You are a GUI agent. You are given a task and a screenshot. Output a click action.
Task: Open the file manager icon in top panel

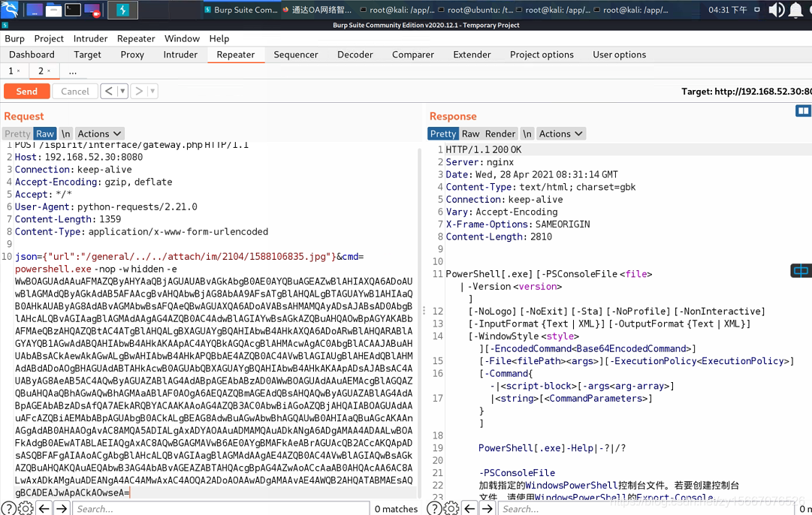[x=53, y=10]
